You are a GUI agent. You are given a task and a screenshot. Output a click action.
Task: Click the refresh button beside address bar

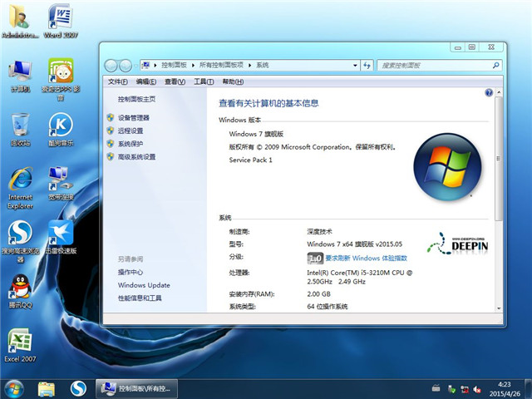click(367, 65)
